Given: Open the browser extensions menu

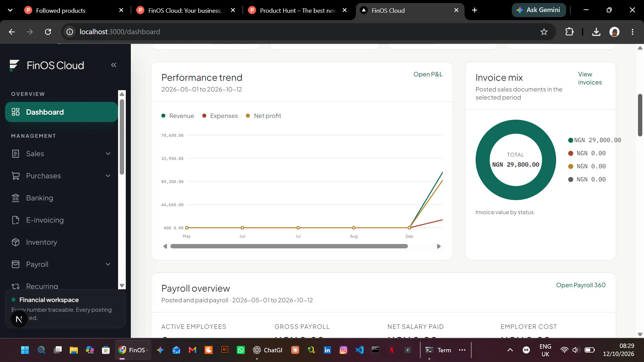Looking at the screenshot, I should click(569, 32).
